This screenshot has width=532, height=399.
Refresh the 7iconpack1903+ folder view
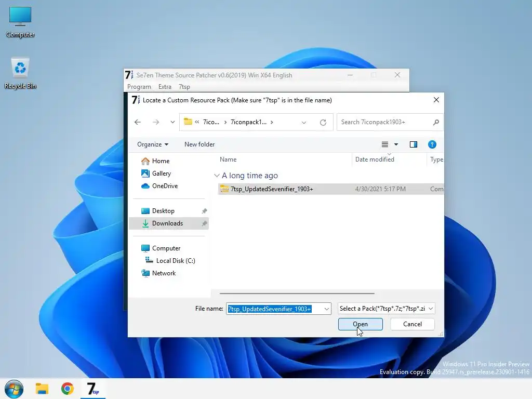click(323, 122)
